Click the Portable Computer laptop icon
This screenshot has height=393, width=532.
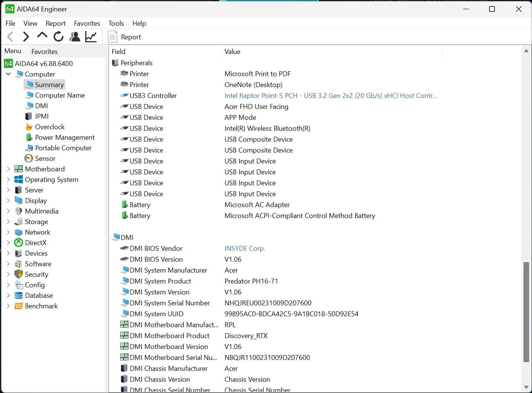29,148
